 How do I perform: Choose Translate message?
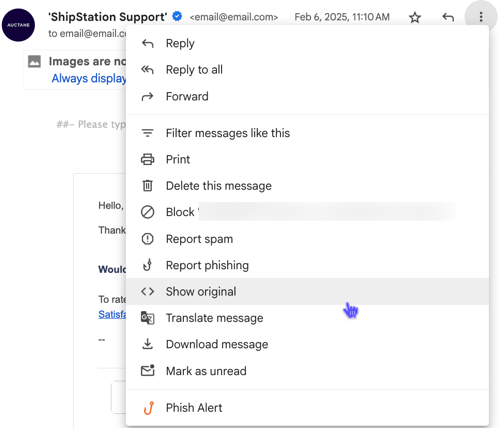coord(307,318)
